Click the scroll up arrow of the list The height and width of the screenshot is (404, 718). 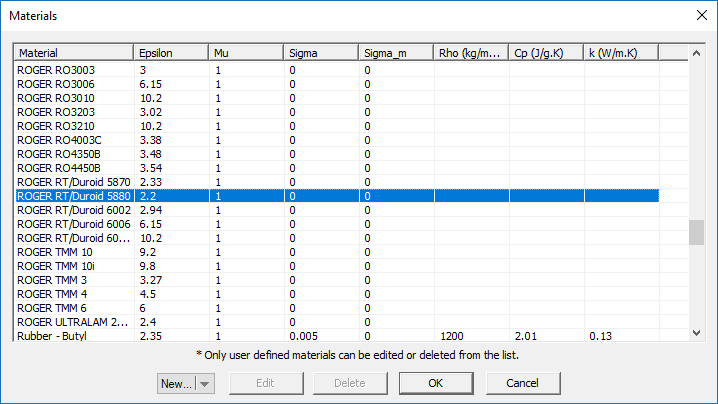[x=696, y=53]
